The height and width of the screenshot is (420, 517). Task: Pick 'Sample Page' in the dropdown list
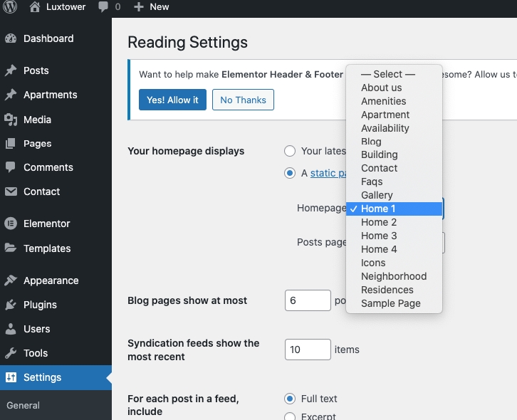[x=390, y=303]
